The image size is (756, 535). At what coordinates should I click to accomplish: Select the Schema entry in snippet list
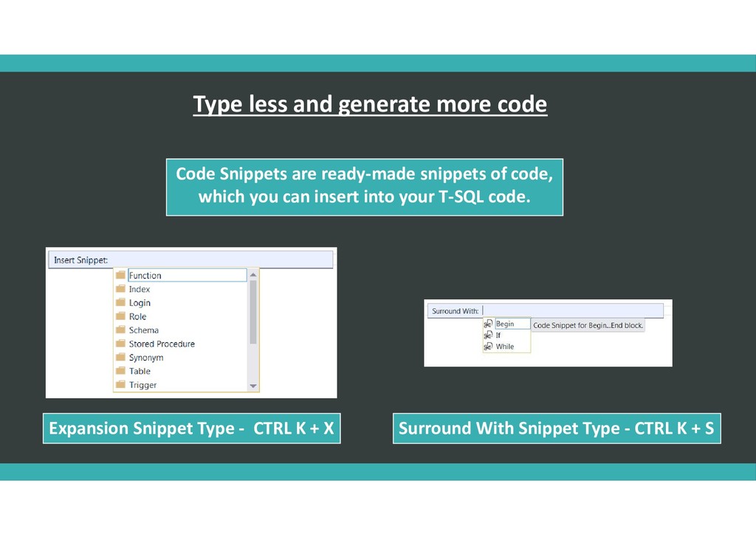click(144, 330)
